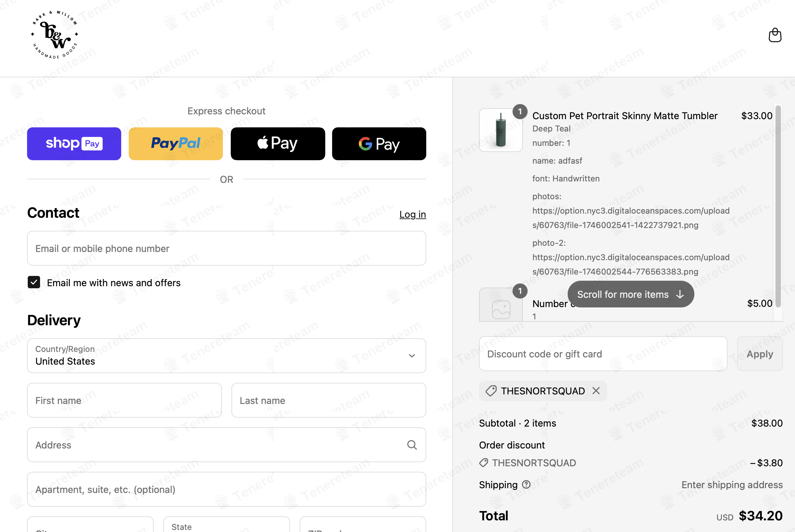This screenshot has width=795, height=532.
Task: Choose Google Pay express checkout
Action: tap(379, 144)
